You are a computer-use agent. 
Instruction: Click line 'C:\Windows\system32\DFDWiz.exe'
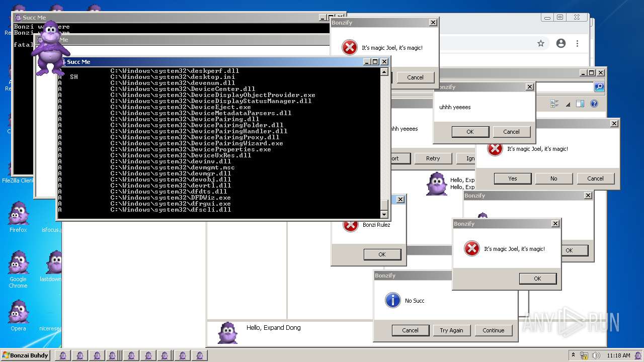coord(171,198)
